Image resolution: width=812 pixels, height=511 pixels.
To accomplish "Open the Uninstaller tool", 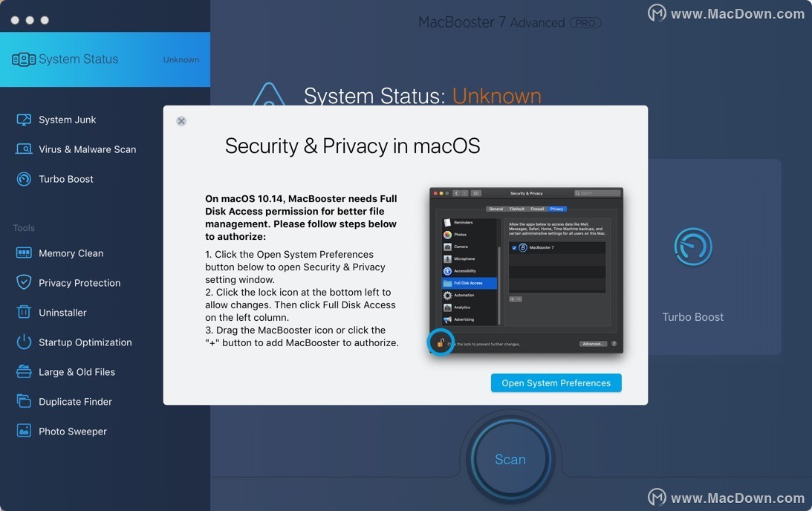I will tap(62, 313).
